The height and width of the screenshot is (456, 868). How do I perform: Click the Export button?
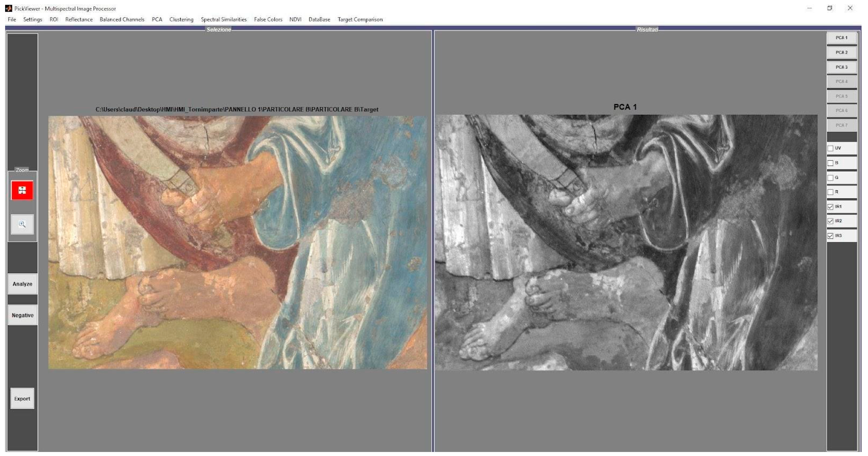[22, 399]
